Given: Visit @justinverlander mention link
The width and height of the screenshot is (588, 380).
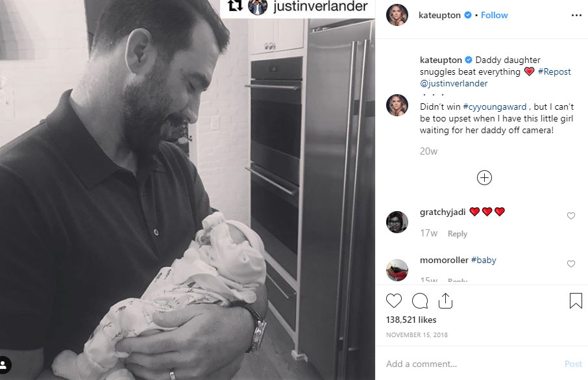Looking at the screenshot, I should [454, 83].
